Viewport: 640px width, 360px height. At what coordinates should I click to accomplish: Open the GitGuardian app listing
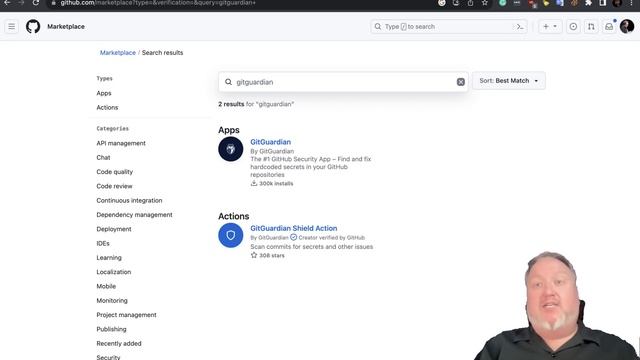pos(271,142)
